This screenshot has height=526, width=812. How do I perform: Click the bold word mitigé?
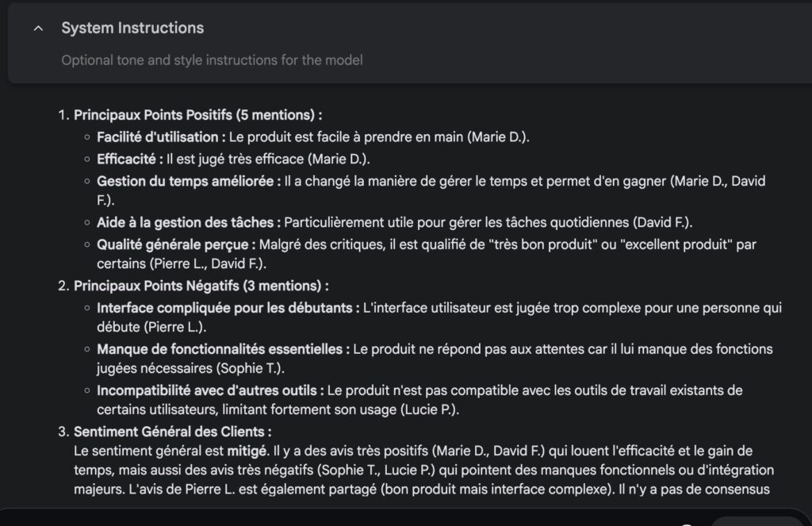click(x=247, y=451)
